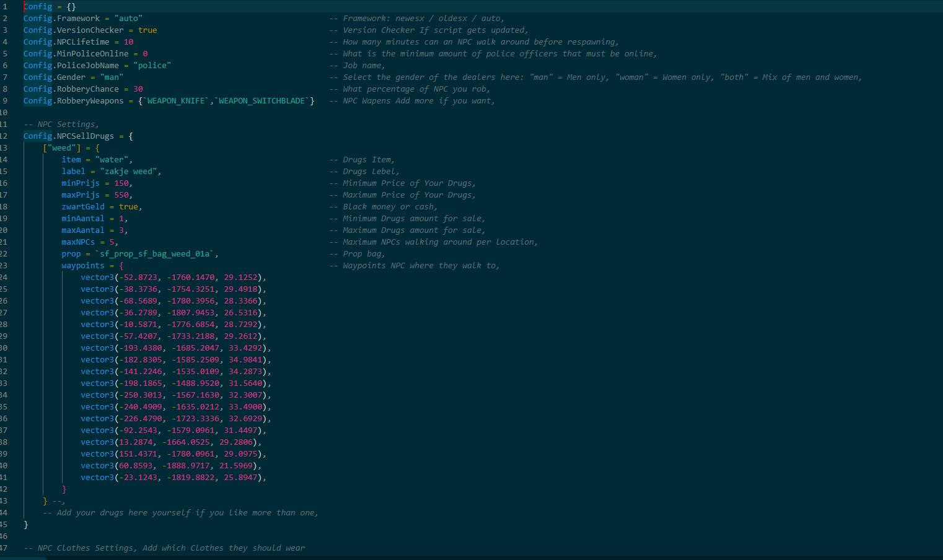Screen dimensions: 943x560
Task: Click the maxNPCs value 5
Action: pyautogui.click(x=112, y=242)
